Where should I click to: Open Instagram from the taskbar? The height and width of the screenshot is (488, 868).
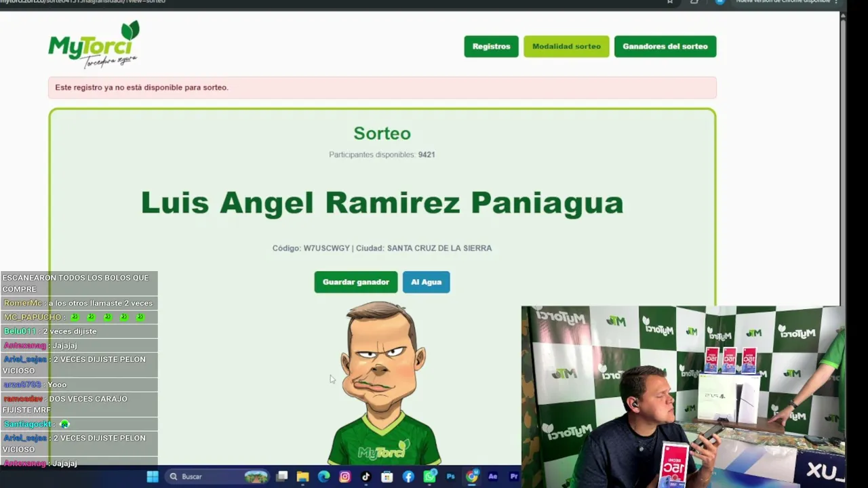[x=344, y=476]
